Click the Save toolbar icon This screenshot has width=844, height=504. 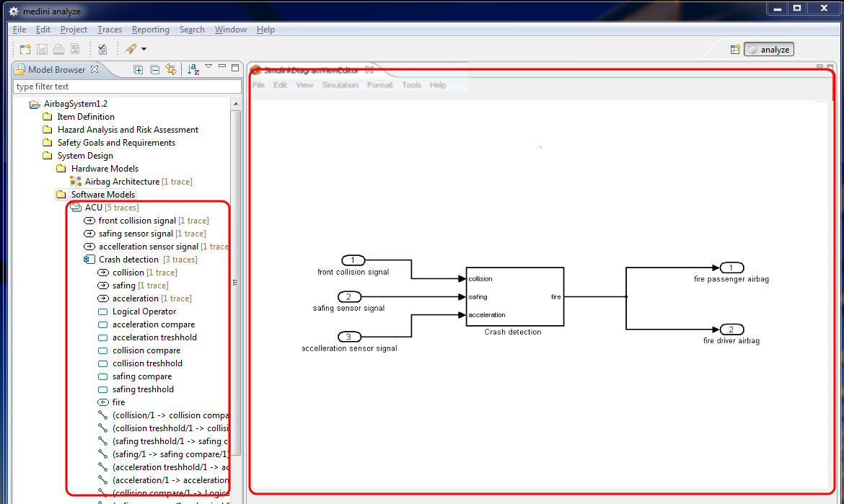click(42, 50)
